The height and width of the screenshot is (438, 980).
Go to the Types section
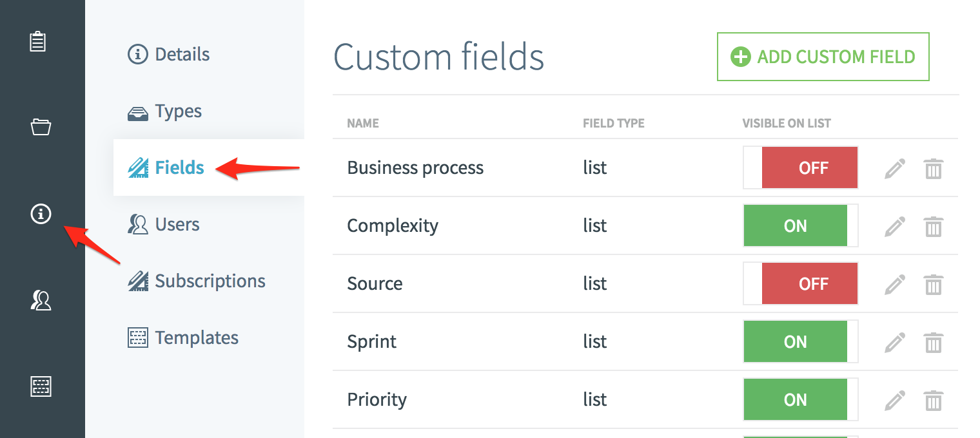coord(165,111)
